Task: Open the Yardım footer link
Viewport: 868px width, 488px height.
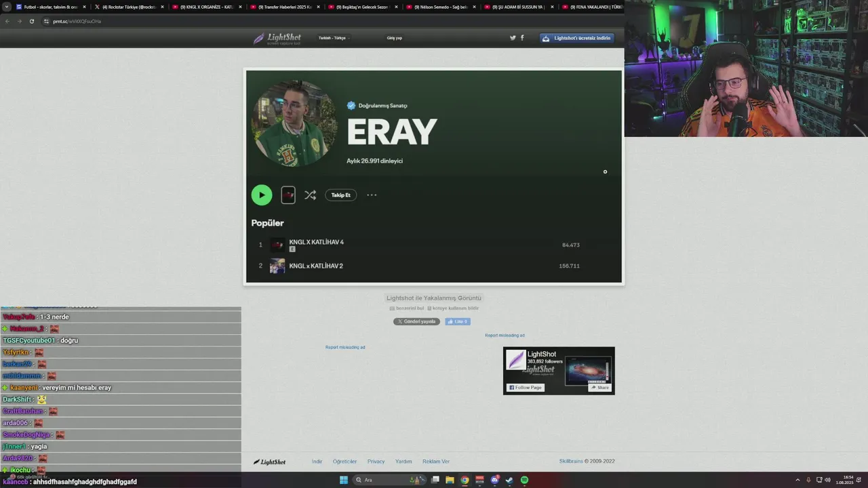Action: pos(403,462)
